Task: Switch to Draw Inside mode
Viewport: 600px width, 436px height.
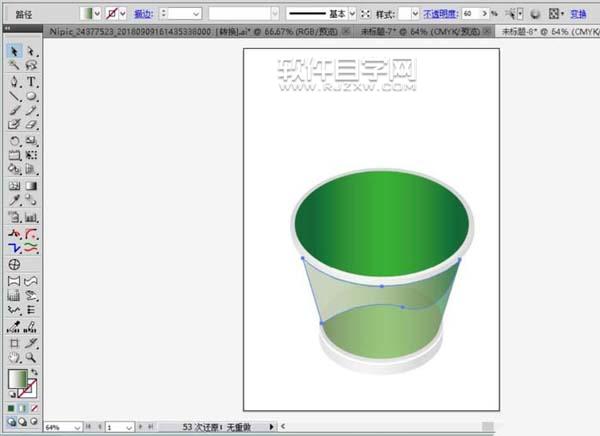Action: pyautogui.click(x=34, y=421)
